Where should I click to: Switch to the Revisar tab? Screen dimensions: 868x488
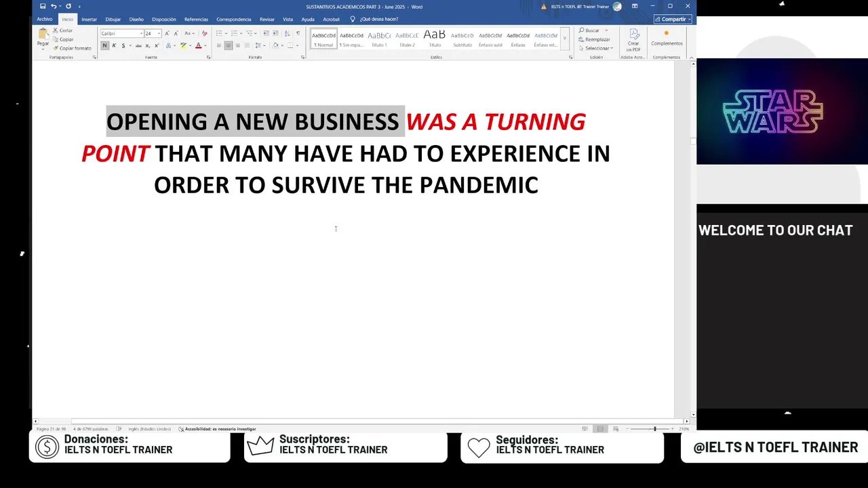point(267,19)
